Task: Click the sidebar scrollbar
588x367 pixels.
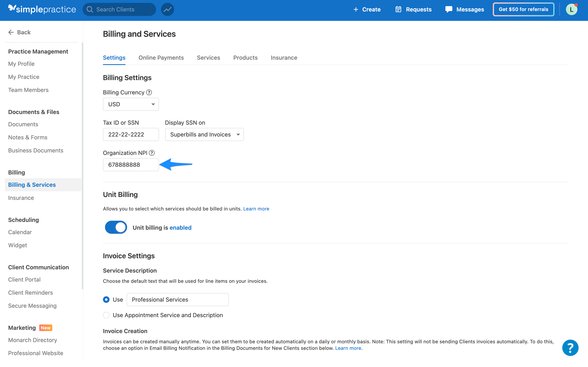Action: 83,166
